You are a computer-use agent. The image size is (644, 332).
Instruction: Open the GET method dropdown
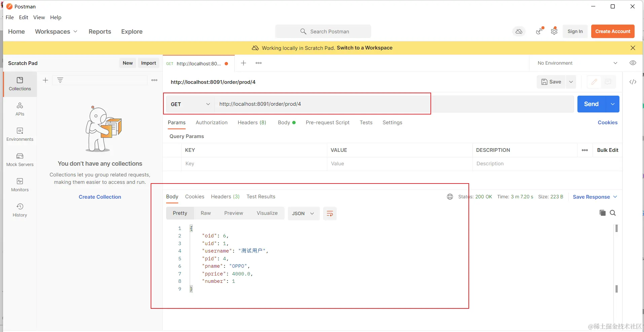point(190,104)
